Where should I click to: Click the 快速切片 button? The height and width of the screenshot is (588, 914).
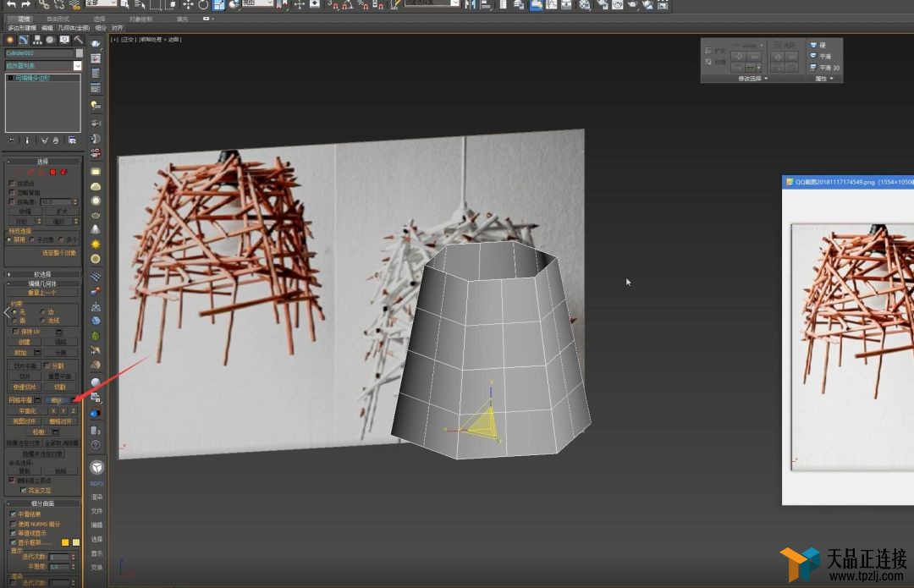[x=24, y=387]
